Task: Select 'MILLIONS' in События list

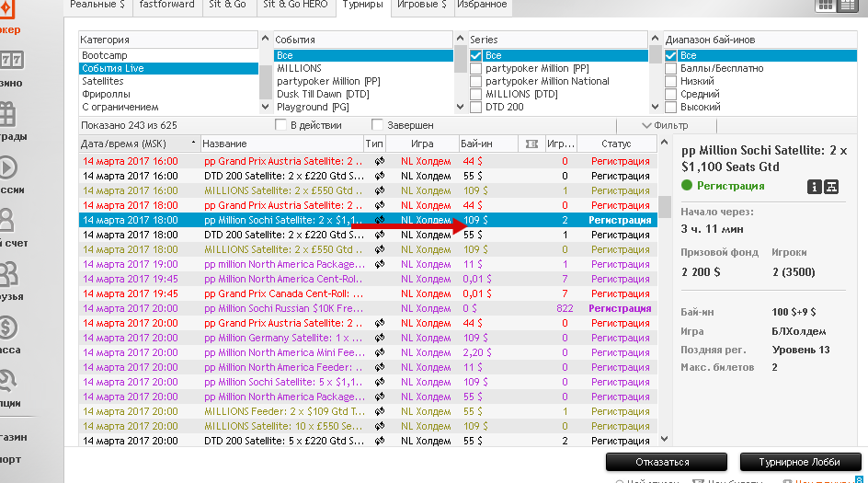Action: (x=363, y=69)
